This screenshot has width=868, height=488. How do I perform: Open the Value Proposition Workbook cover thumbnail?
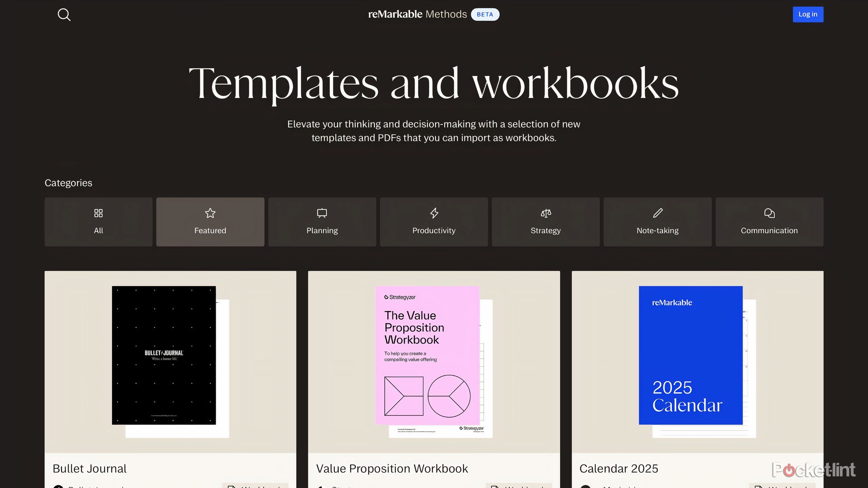coord(428,355)
